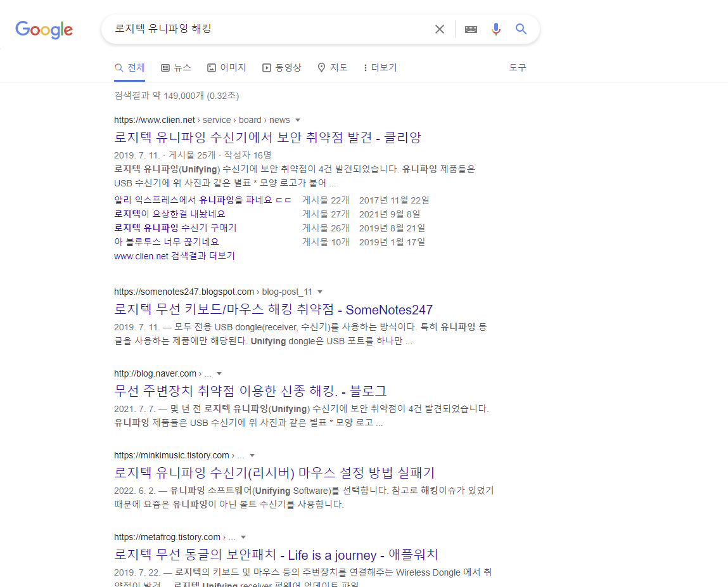This screenshot has width=728, height=587.
Task: Click www.clien.net 검색결과 더보기
Action: pos(175,256)
